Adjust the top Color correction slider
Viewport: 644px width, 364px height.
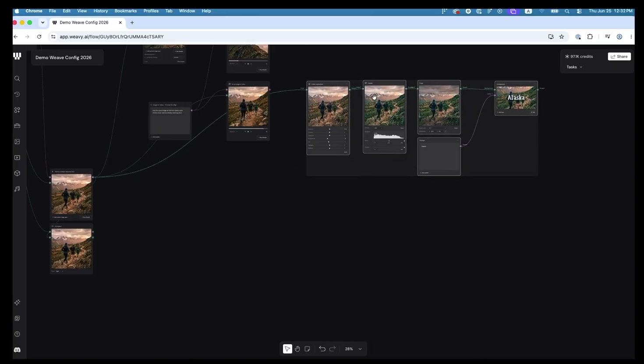click(x=330, y=129)
